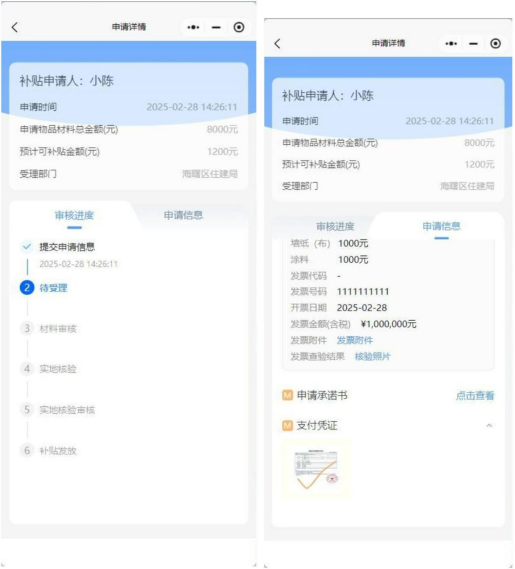The image size is (515, 569).
Task: Select the checked 提交申请信息 step
Action: coord(67,247)
